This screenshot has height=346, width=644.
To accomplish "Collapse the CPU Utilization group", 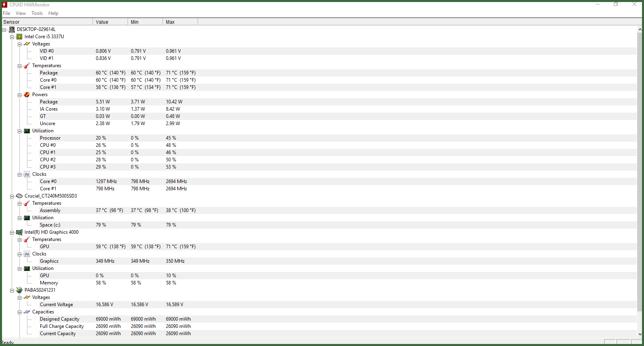I will pos(20,131).
